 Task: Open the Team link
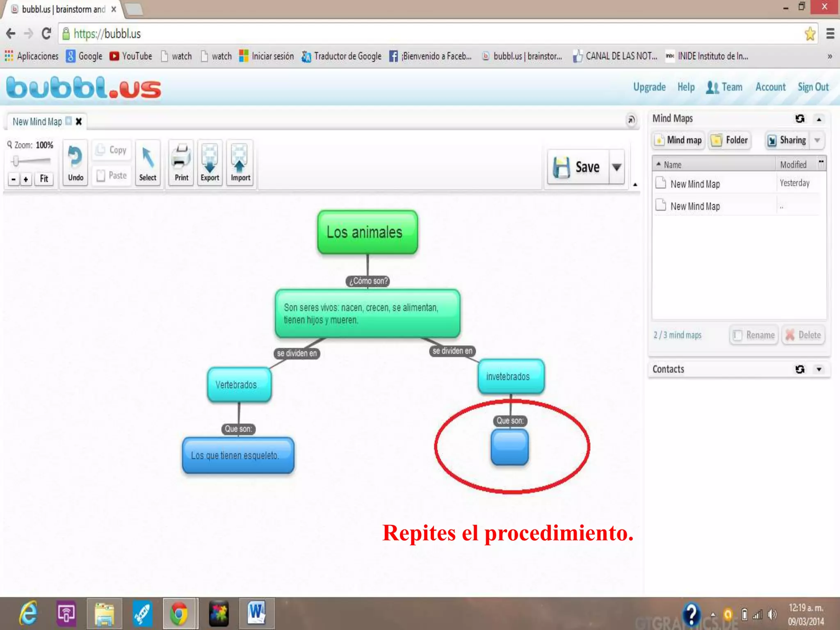pyautogui.click(x=724, y=87)
